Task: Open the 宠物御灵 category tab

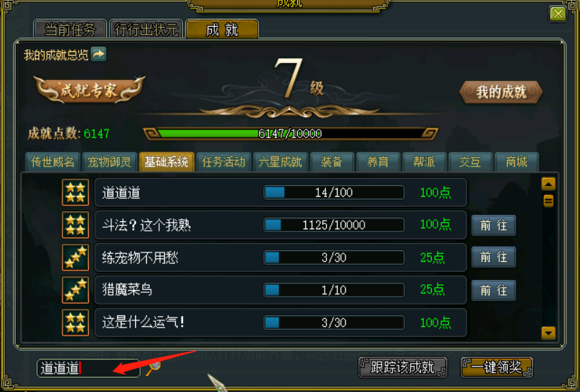Action: tap(109, 162)
